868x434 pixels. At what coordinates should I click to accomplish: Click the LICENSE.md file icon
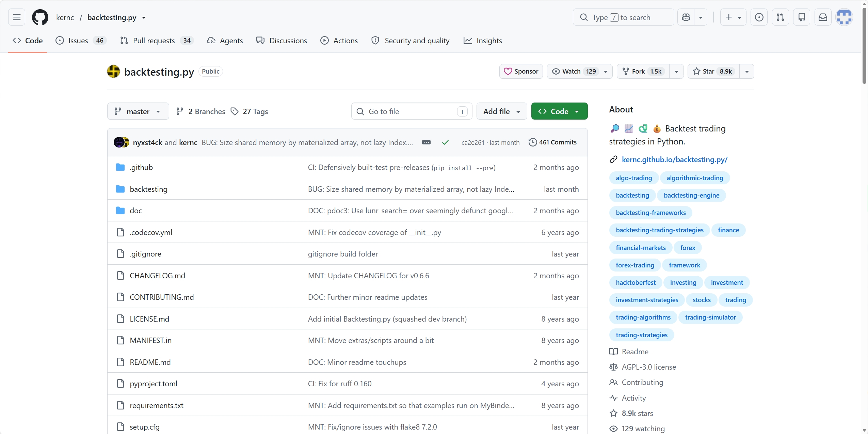(120, 319)
